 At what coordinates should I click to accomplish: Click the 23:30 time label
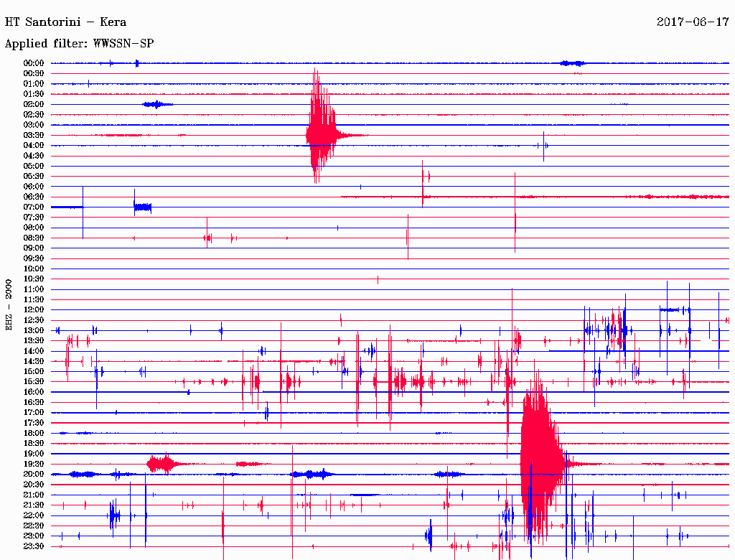[x=34, y=546]
